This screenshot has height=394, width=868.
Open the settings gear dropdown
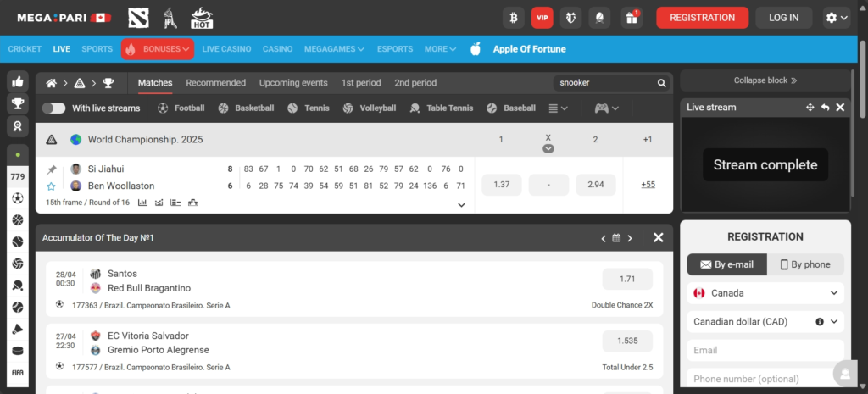(837, 18)
